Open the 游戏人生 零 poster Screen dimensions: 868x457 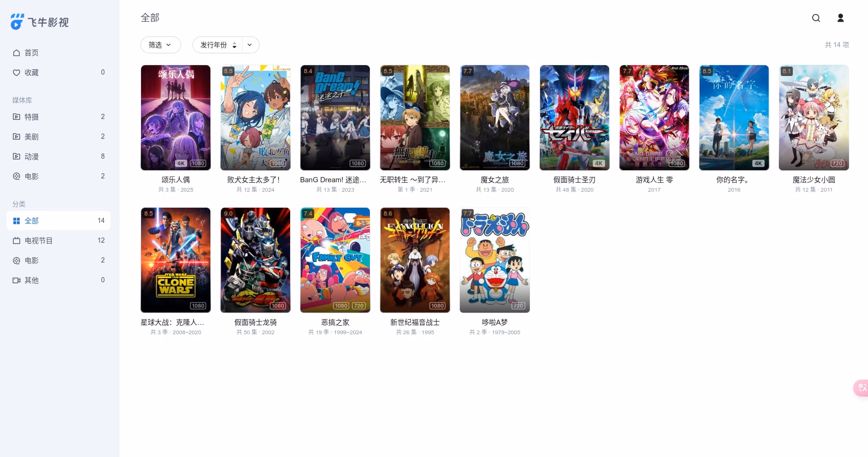click(654, 118)
